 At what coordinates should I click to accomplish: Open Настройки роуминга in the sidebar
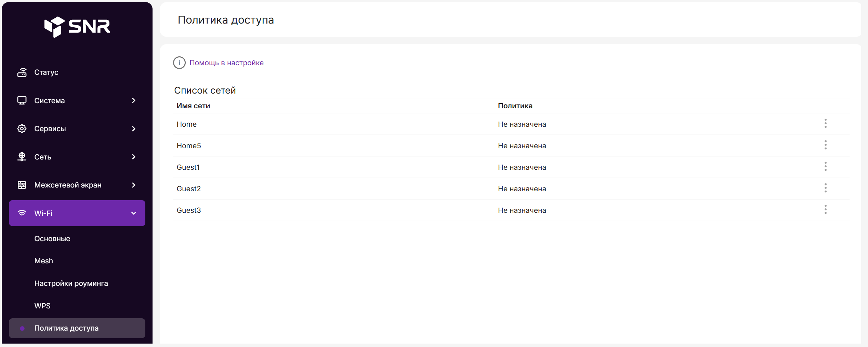(x=71, y=283)
